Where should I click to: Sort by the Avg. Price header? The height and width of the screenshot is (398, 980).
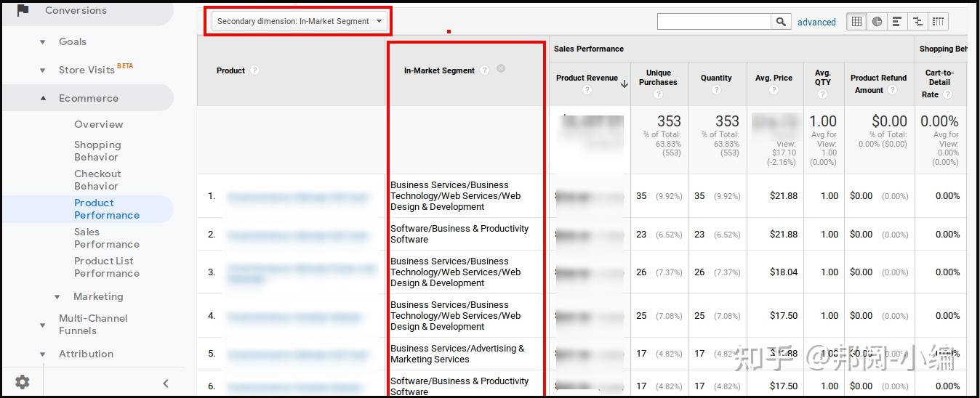pyautogui.click(x=774, y=78)
